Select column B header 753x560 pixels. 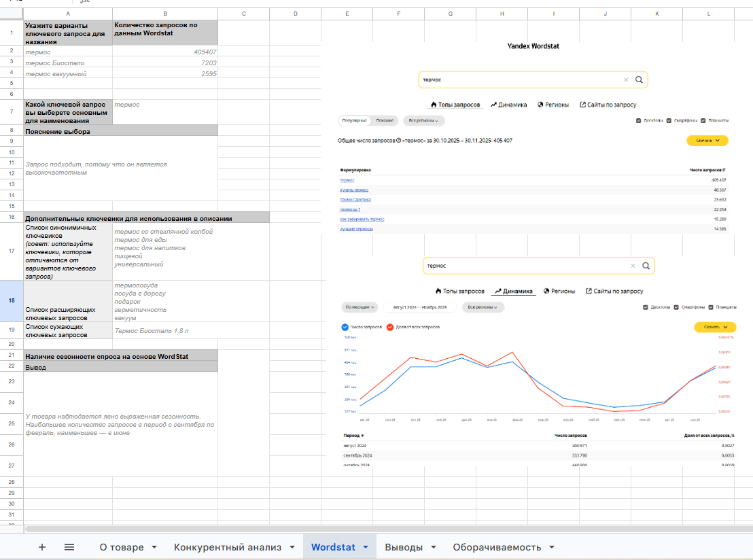pos(165,14)
